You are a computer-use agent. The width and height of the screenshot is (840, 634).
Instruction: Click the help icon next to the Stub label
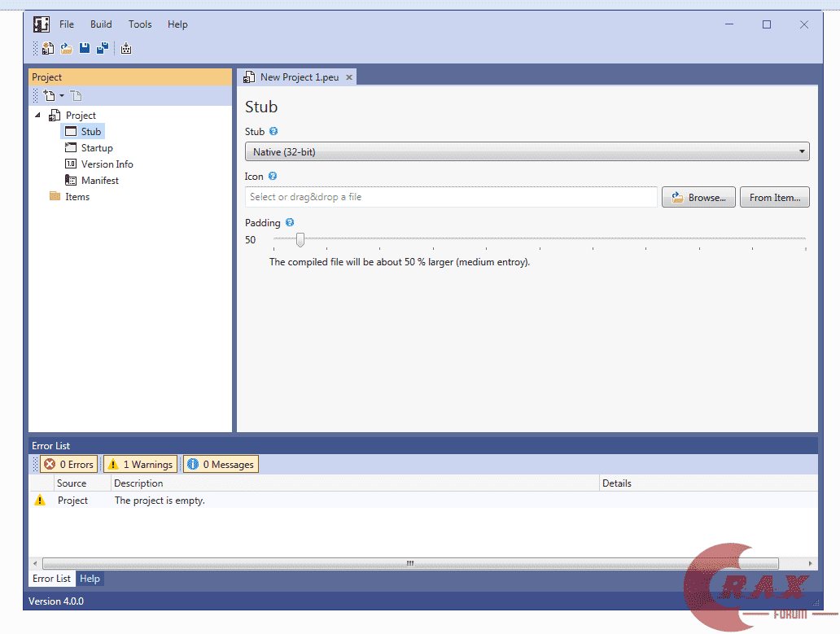[273, 131]
